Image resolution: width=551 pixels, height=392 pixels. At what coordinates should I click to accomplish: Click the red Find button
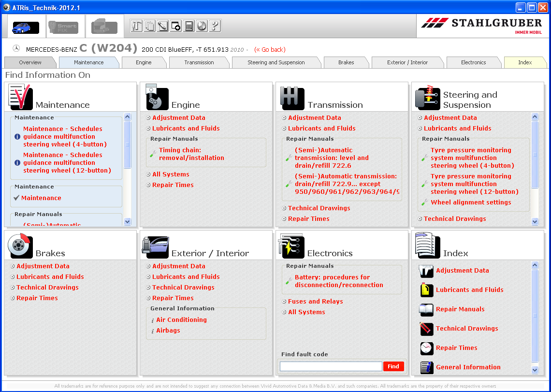pos(393,366)
